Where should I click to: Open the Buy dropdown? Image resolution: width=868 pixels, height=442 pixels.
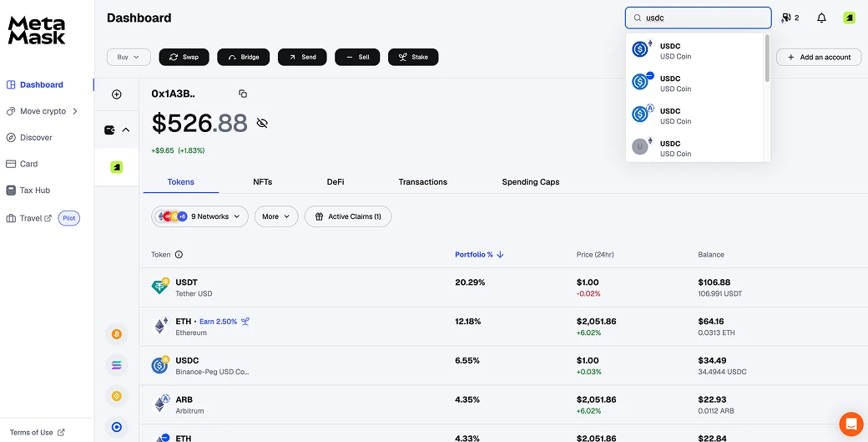pyautogui.click(x=129, y=57)
